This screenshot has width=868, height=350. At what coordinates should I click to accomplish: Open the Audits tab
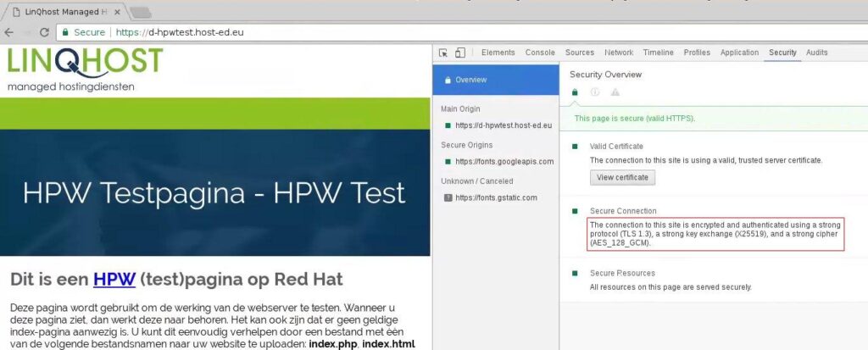817,53
